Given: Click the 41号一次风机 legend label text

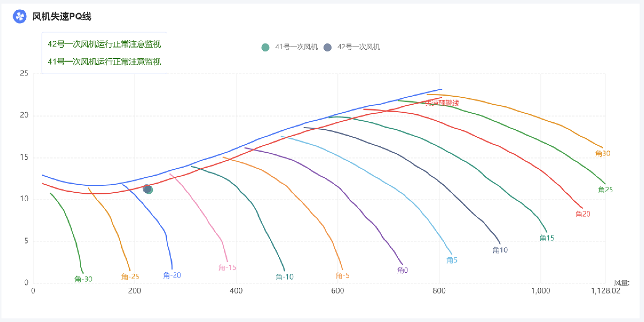Looking at the screenshot, I should [x=296, y=47].
